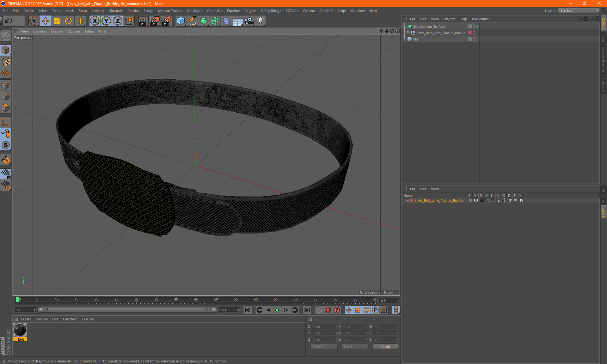Click the Apply button

click(x=386, y=346)
